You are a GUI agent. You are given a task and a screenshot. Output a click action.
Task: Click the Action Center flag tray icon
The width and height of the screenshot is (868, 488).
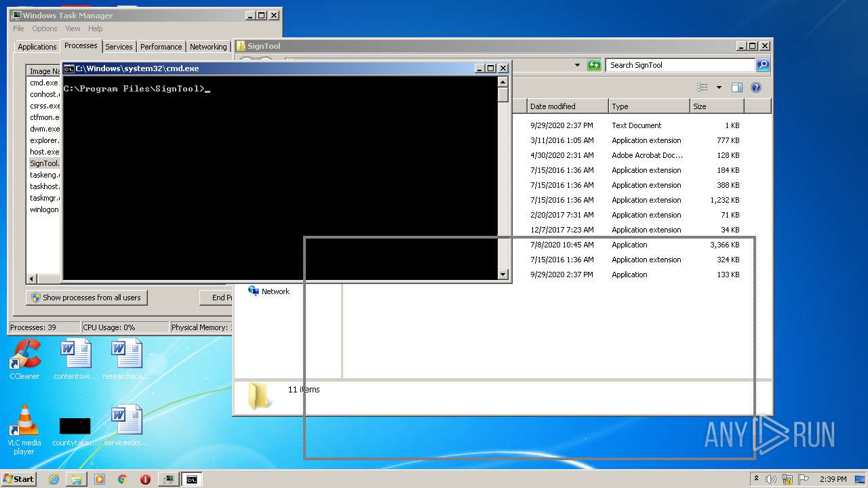pyautogui.click(x=804, y=479)
